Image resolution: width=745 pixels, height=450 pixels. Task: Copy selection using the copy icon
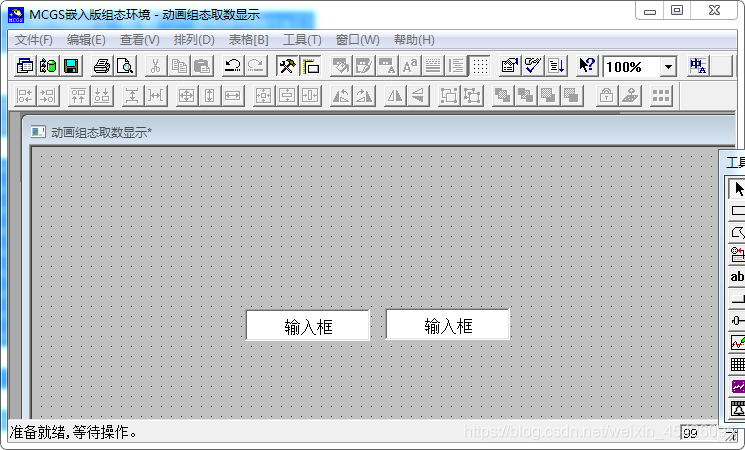click(x=179, y=66)
